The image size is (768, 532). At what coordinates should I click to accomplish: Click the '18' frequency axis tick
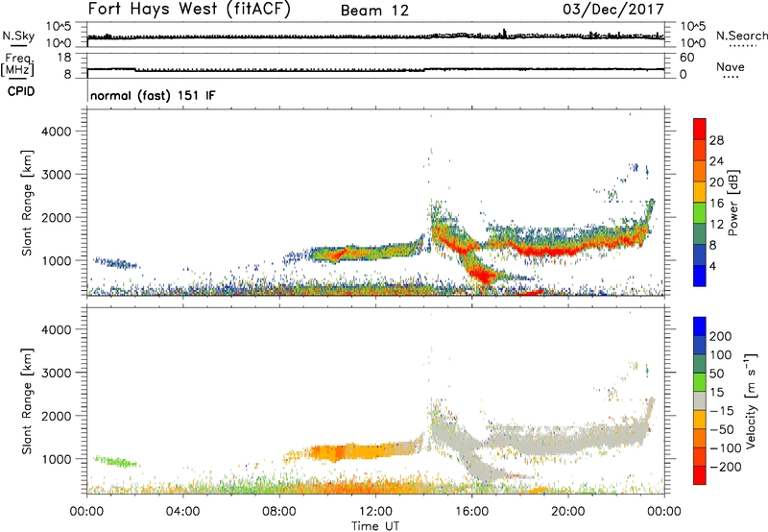pos(63,57)
